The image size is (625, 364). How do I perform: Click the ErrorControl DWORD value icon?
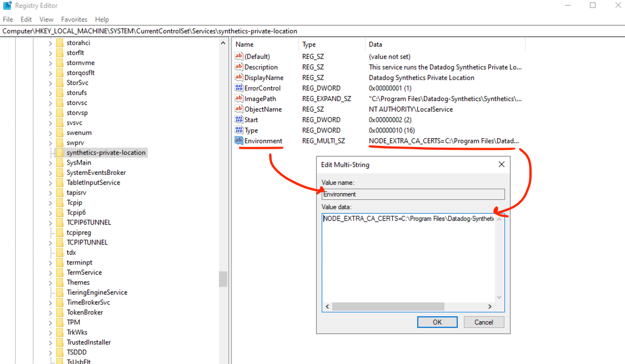(239, 88)
